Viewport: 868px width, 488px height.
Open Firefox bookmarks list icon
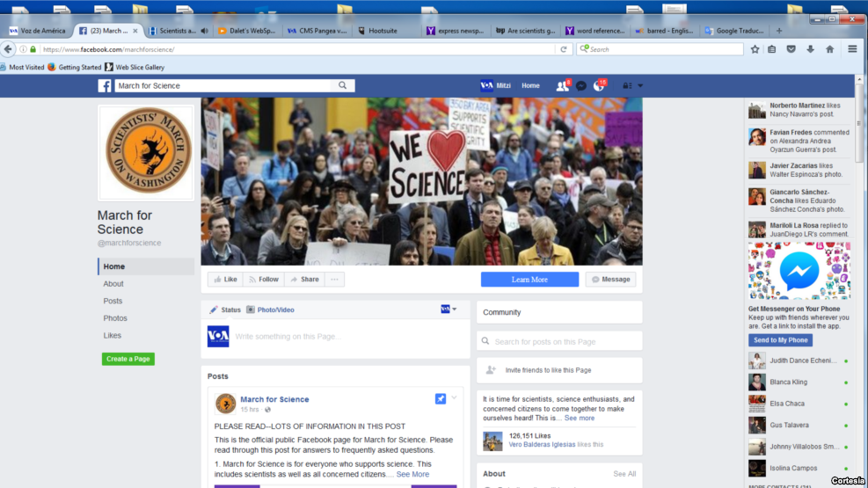pyautogui.click(x=771, y=49)
